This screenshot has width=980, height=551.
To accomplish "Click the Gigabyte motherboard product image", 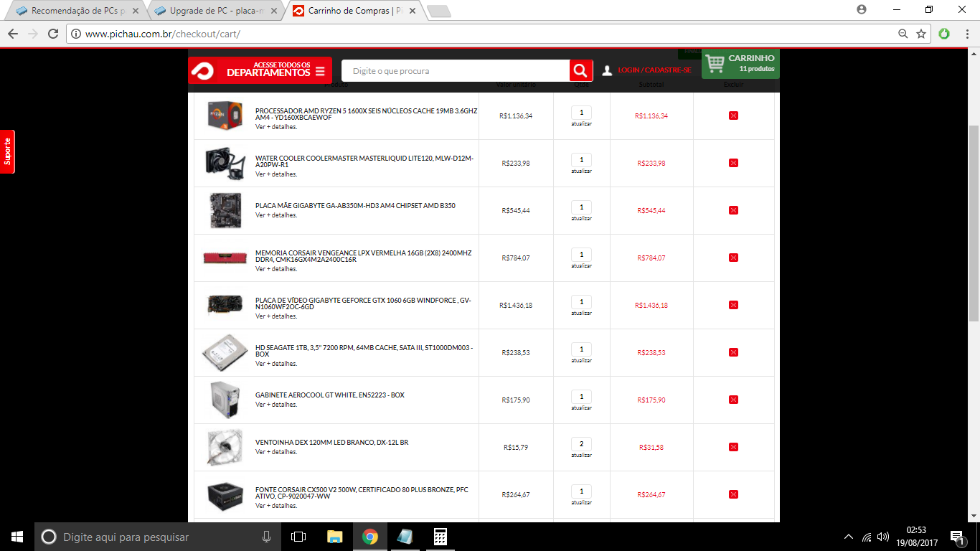I will coord(225,210).
